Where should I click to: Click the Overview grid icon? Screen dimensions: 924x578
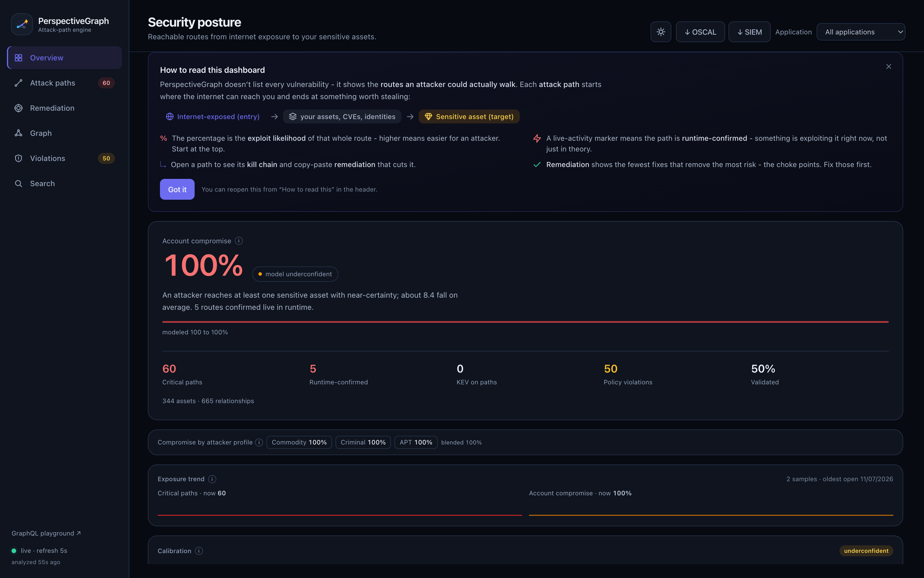[x=18, y=58]
